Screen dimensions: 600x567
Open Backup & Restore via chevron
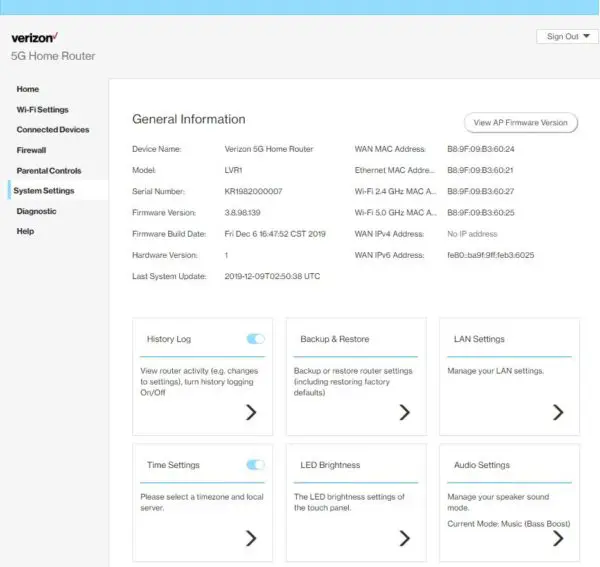point(404,412)
